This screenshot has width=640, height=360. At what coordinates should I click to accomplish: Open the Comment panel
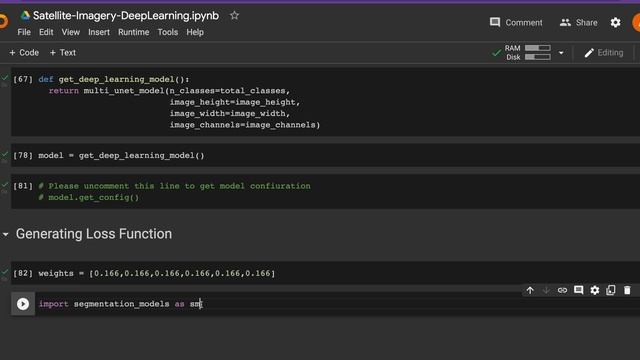point(516,22)
